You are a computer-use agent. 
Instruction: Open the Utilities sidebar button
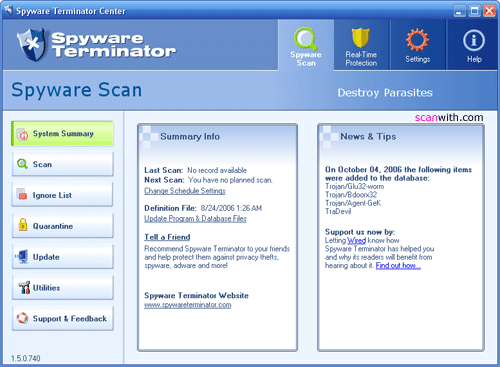pos(62,287)
